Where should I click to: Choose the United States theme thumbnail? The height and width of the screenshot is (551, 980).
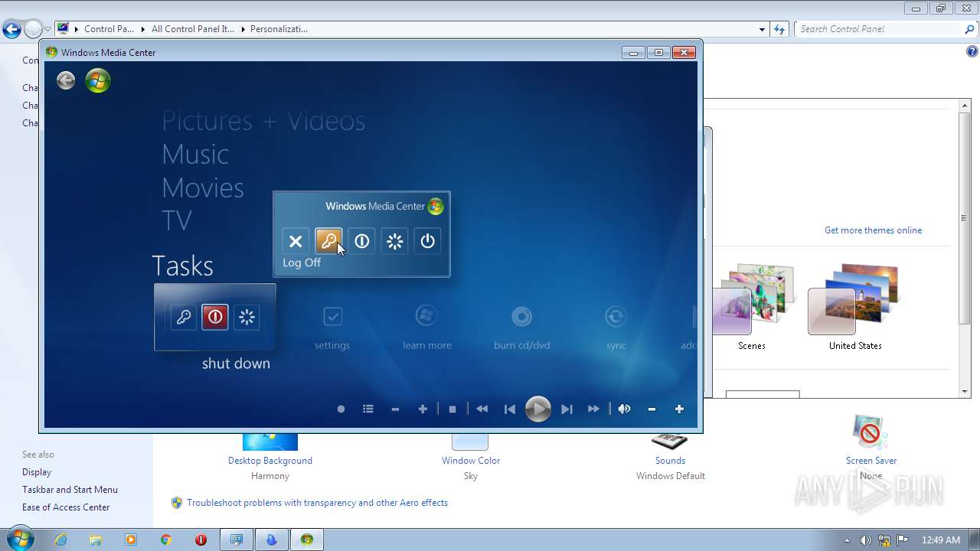854,306
